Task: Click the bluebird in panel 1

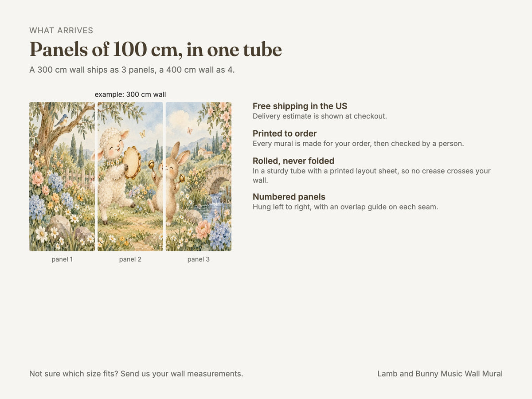Action: coord(61,120)
